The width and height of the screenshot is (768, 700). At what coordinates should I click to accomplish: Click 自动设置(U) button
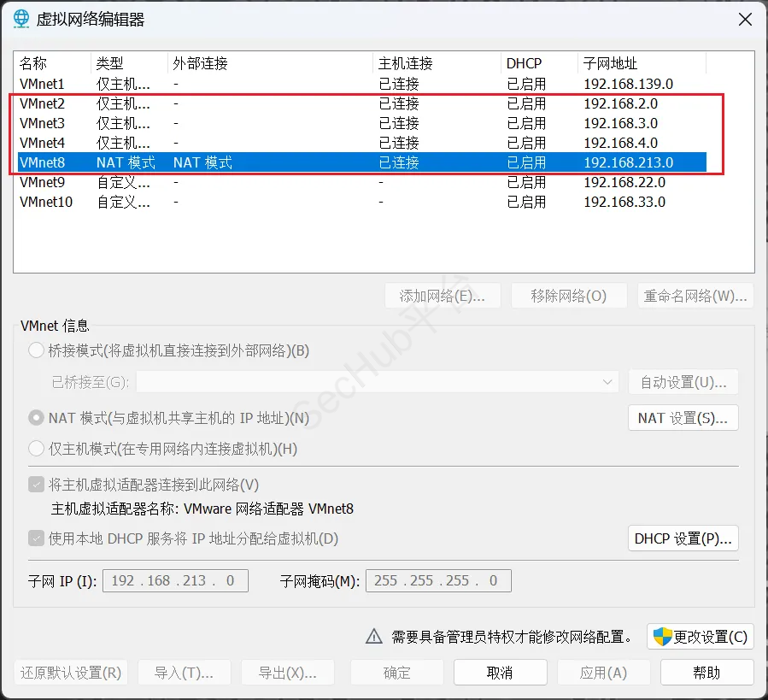coord(683,382)
